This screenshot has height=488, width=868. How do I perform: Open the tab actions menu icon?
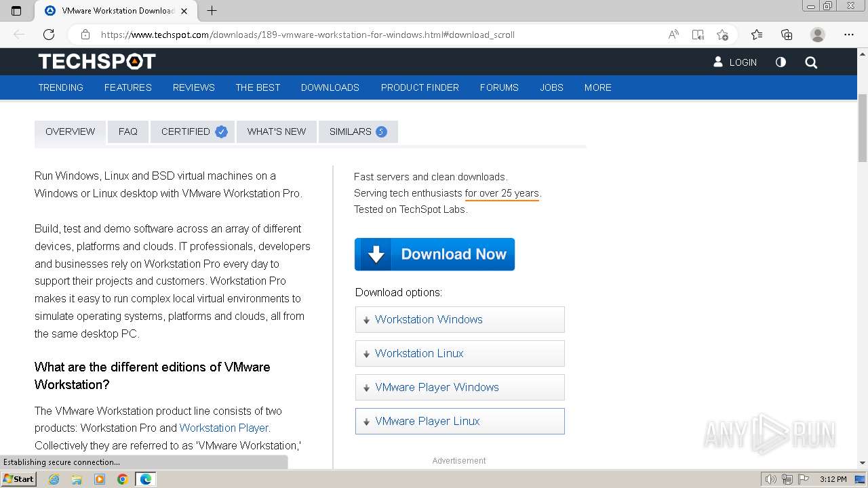coord(16,11)
